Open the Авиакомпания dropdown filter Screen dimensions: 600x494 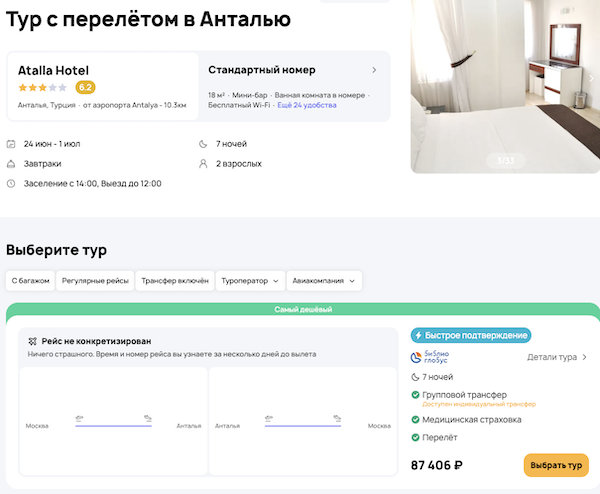coord(324,281)
